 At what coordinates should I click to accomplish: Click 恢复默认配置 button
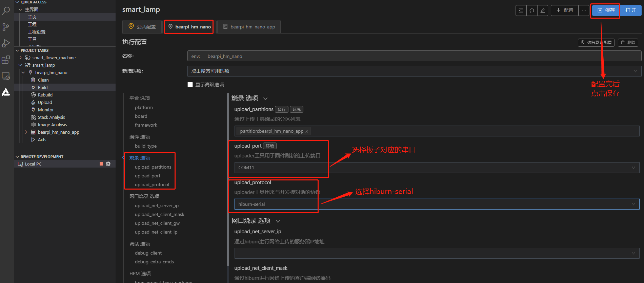596,43
